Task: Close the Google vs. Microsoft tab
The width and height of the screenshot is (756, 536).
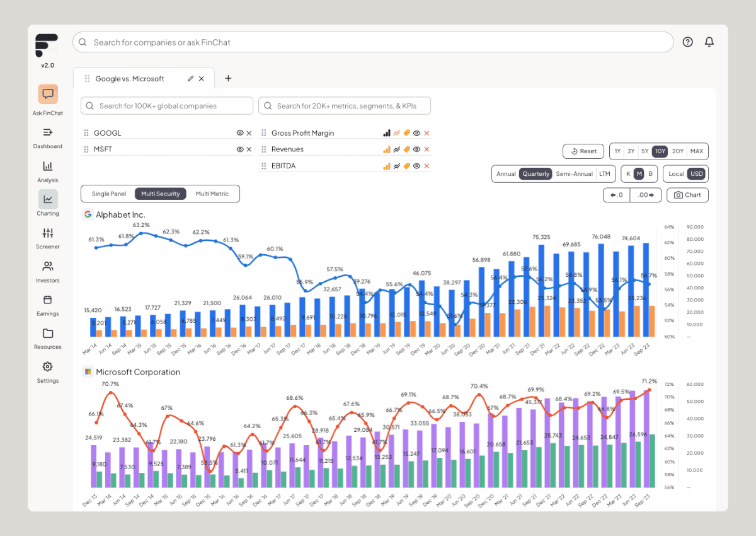Action: coord(202,79)
